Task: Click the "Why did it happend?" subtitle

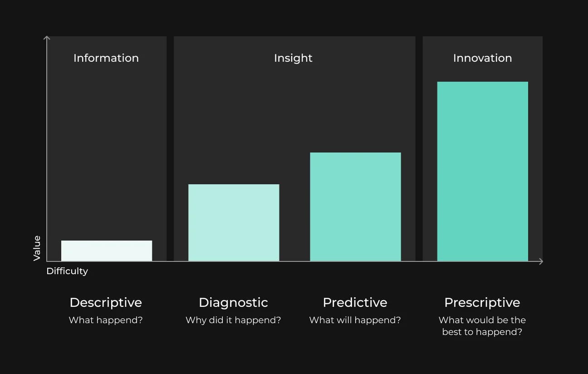Action: [233, 320]
